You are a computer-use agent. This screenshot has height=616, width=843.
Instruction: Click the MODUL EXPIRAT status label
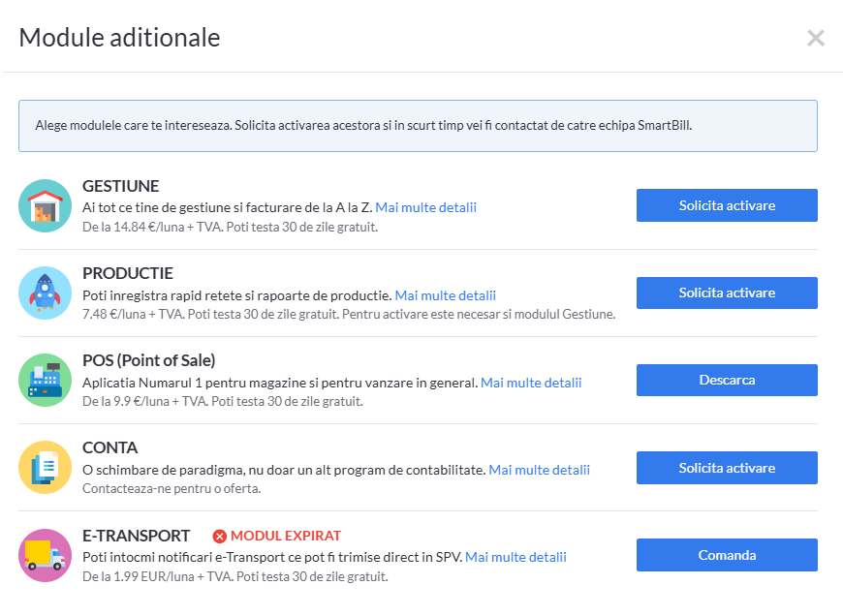pyautogui.click(x=286, y=536)
